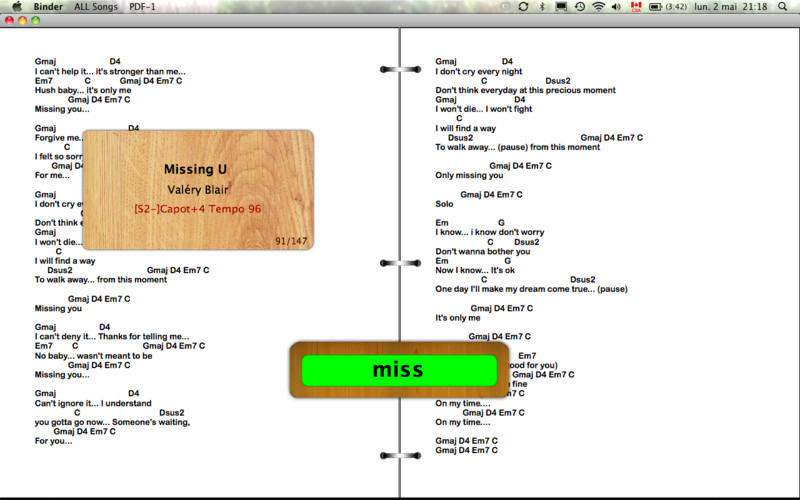Open the Bluetooth menu bar icon
Screen dimensions: 800x500
point(542,7)
